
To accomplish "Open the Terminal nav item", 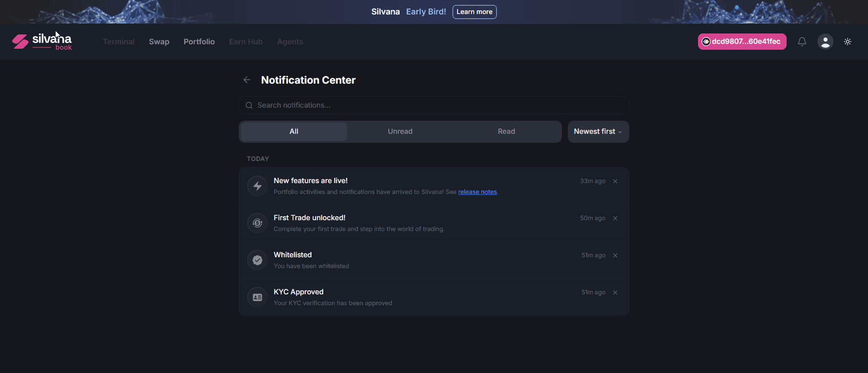I will pyautogui.click(x=119, y=42).
